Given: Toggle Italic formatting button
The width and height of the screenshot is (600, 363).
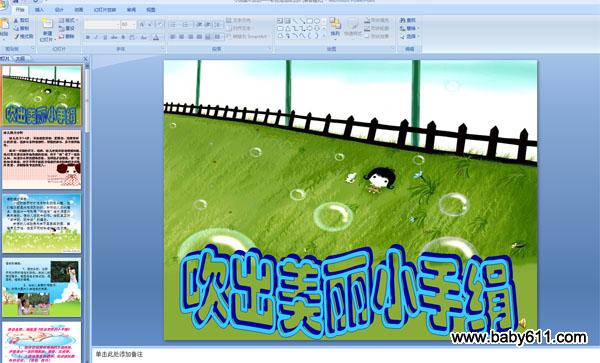Looking at the screenshot, I should click(x=96, y=37).
